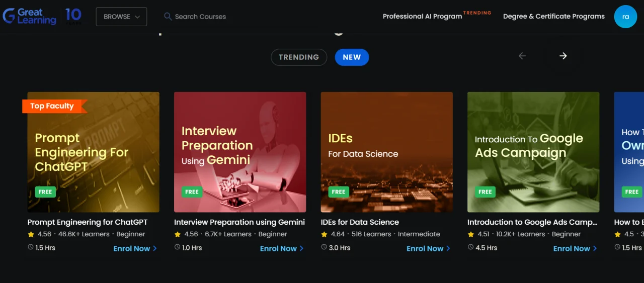Focus the Search Courses input field

pos(200,17)
